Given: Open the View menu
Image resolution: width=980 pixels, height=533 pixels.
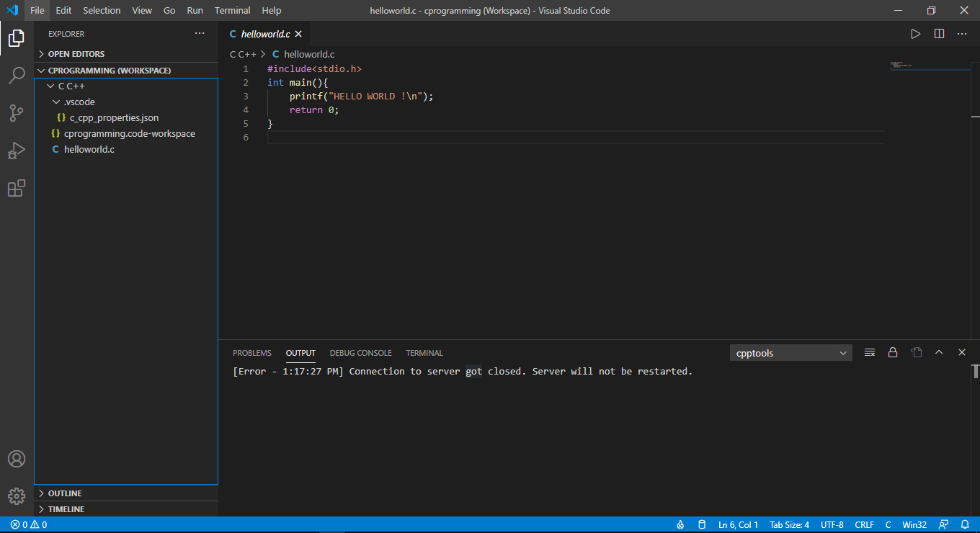Looking at the screenshot, I should click(142, 10).
